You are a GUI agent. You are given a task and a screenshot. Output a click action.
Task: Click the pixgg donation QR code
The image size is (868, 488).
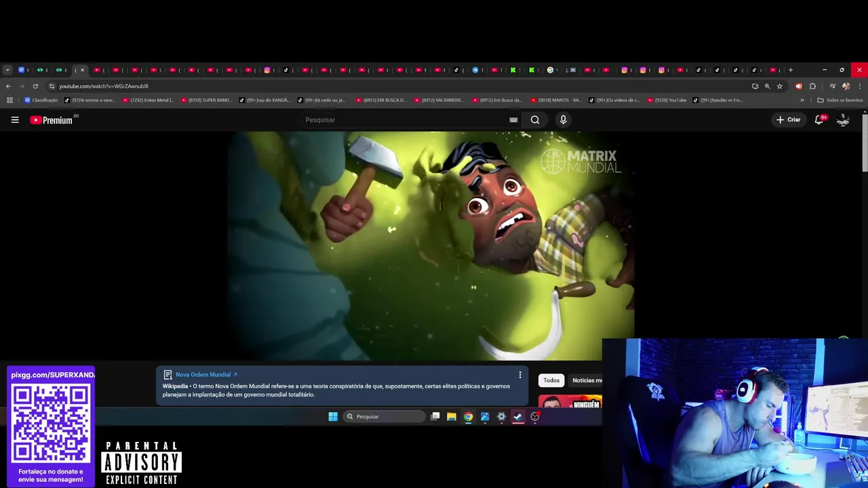pyautogui.click(x=51, y=423)
